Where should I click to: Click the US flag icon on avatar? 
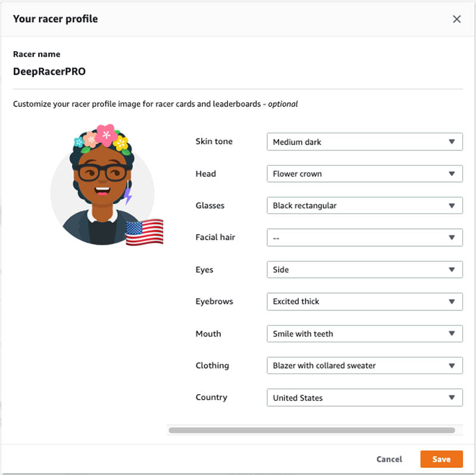(x=145, y=232)
